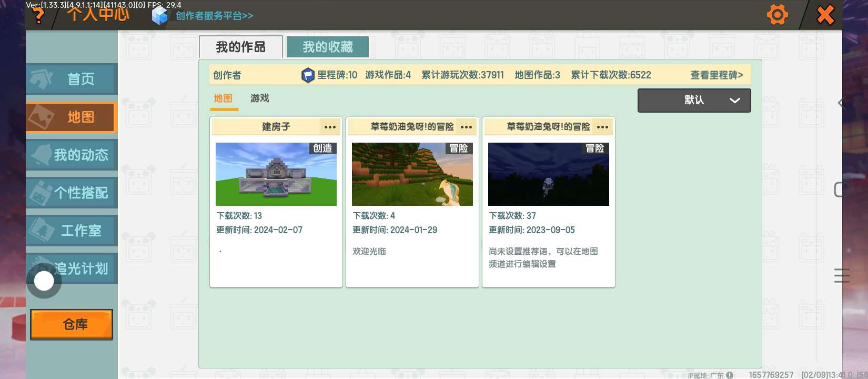Click 更新时间: 2023-09-05 text
Image resolution: width=868 pixels, height=379 pixels.
[x=532, y=230]
